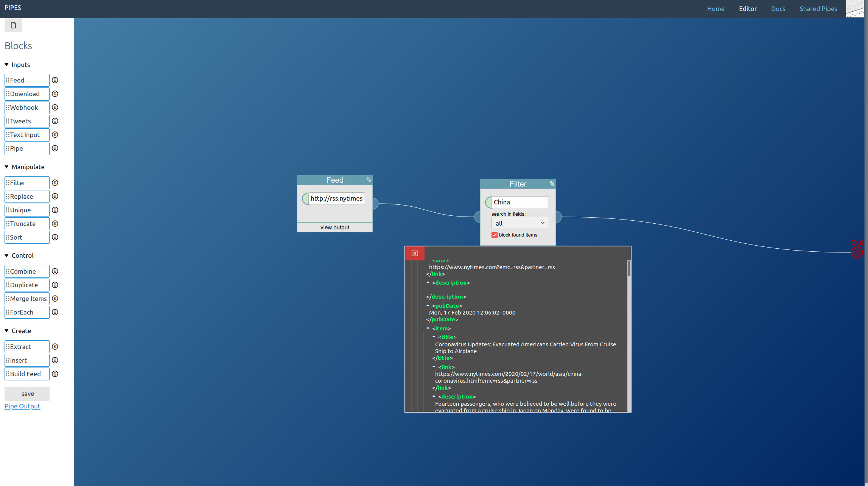This screenshot has height=486, width=868.
Task: Click the save button
Action: click(x=27, y=394)
